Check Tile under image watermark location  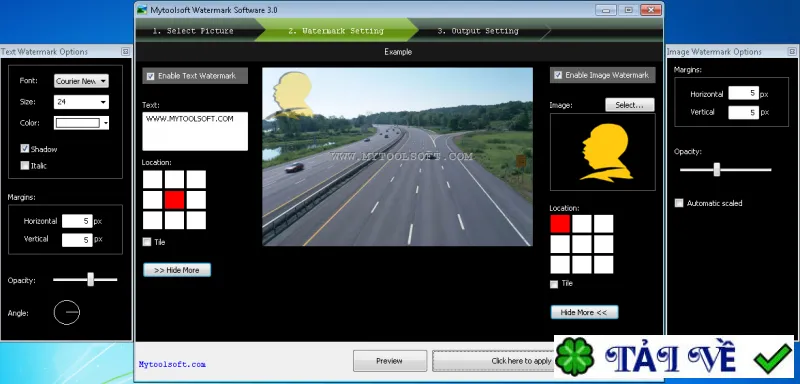(x=554, y=284)
